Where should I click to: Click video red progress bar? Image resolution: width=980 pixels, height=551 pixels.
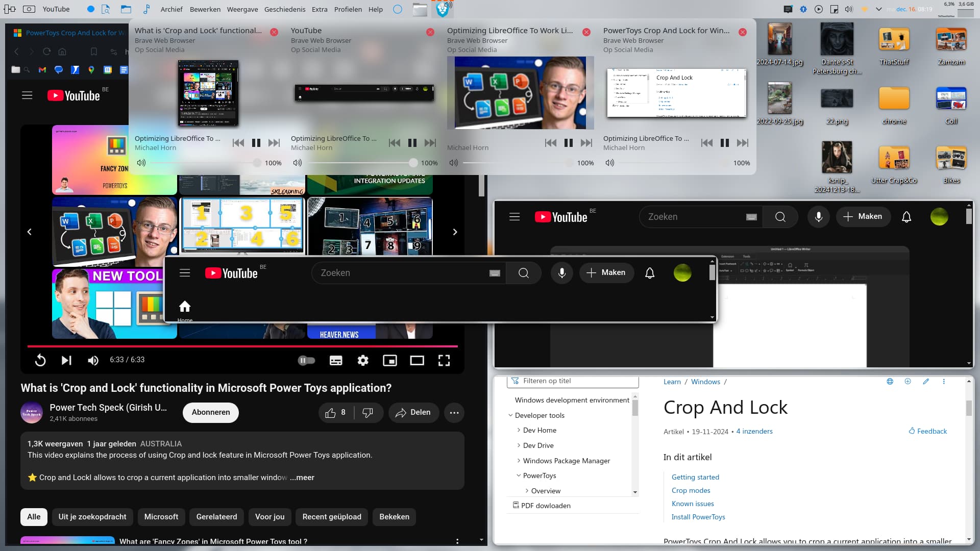[242, 346]
